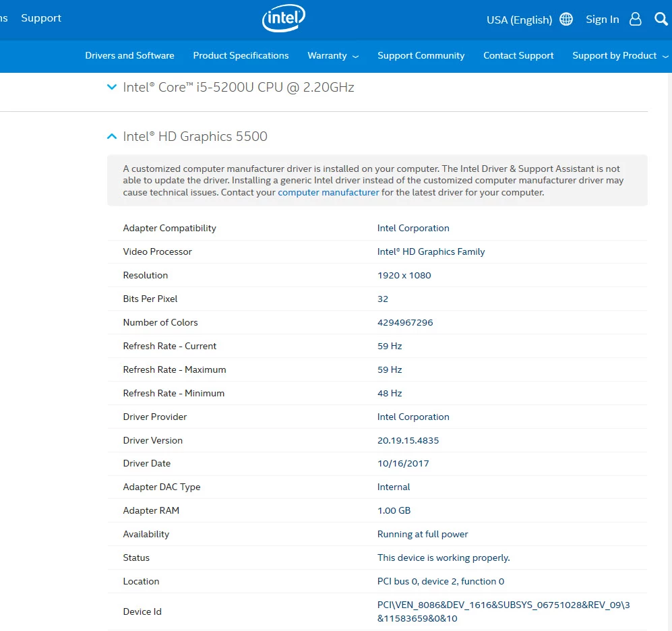Open Support Community page
Image resolution: width=672 pixels, height=631 pixels.
click(421, 56)
